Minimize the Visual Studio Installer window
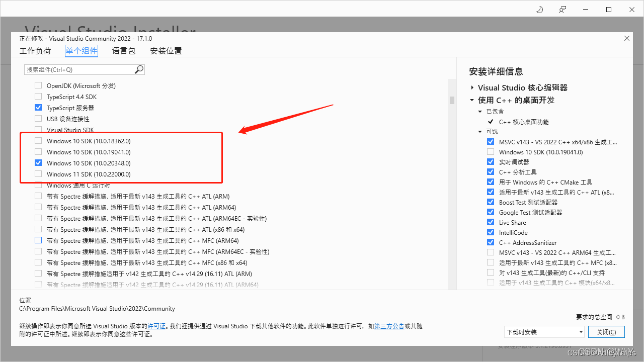The image size is (644, 362). [x=586, y=10]
